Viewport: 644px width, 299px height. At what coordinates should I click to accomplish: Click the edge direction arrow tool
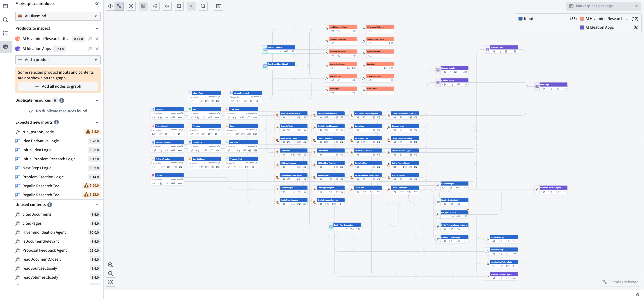pos(167,6)
